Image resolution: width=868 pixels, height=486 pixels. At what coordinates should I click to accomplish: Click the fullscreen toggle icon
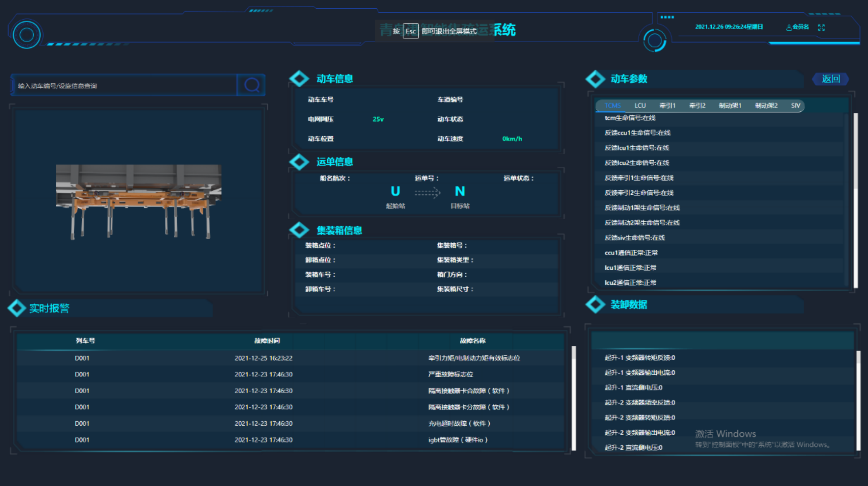click(x=821, y=27)
